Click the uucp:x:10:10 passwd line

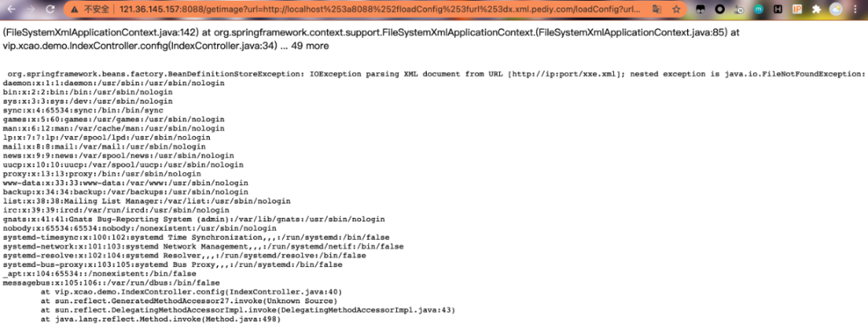point(123,165)
